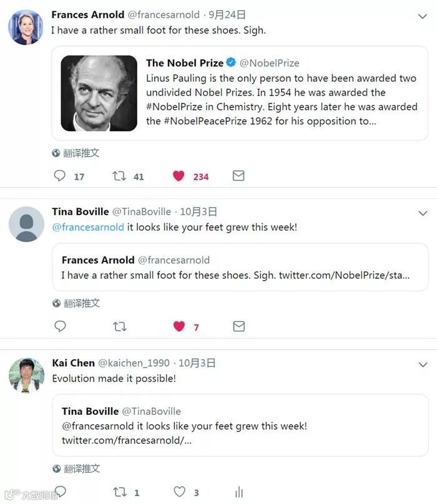Toggle the like on Tina Boville's tweet
This screenshot has height=504, width=437.
[x=179, y=326]
